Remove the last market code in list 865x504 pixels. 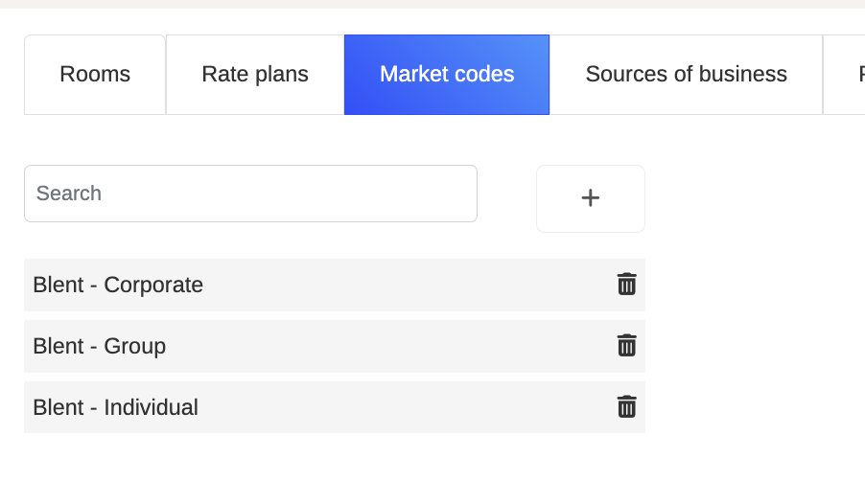coord(626,407)
